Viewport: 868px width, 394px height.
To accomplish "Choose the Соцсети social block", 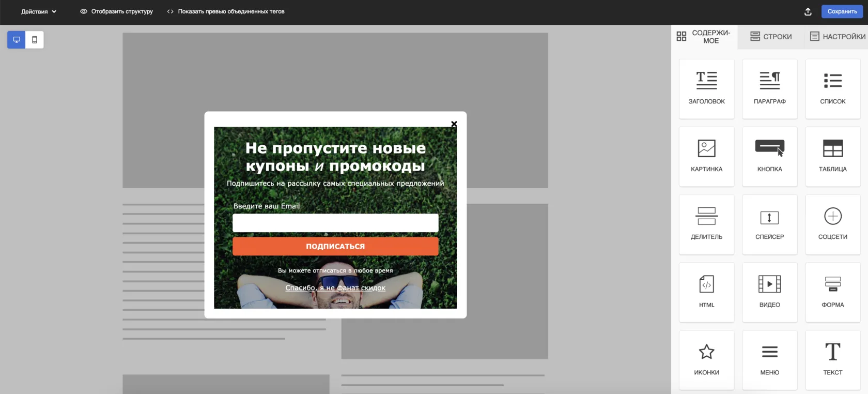I will coord(832,224).
